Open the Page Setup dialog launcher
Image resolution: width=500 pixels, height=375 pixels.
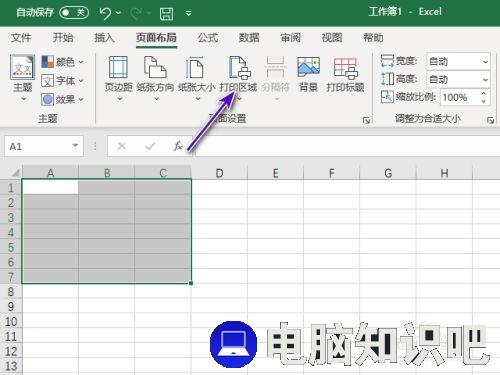pos(366,120)
